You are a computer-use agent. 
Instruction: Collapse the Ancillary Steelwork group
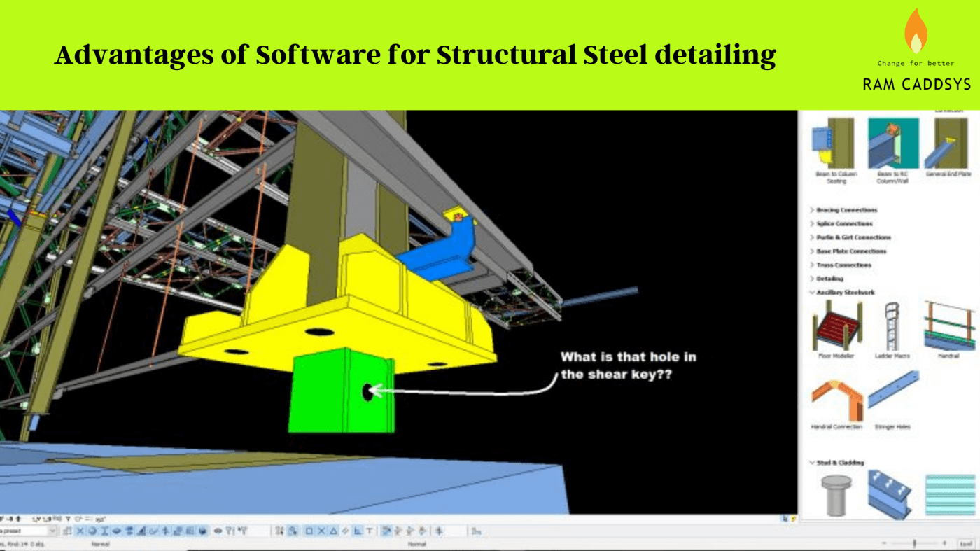tap(843, 293)
